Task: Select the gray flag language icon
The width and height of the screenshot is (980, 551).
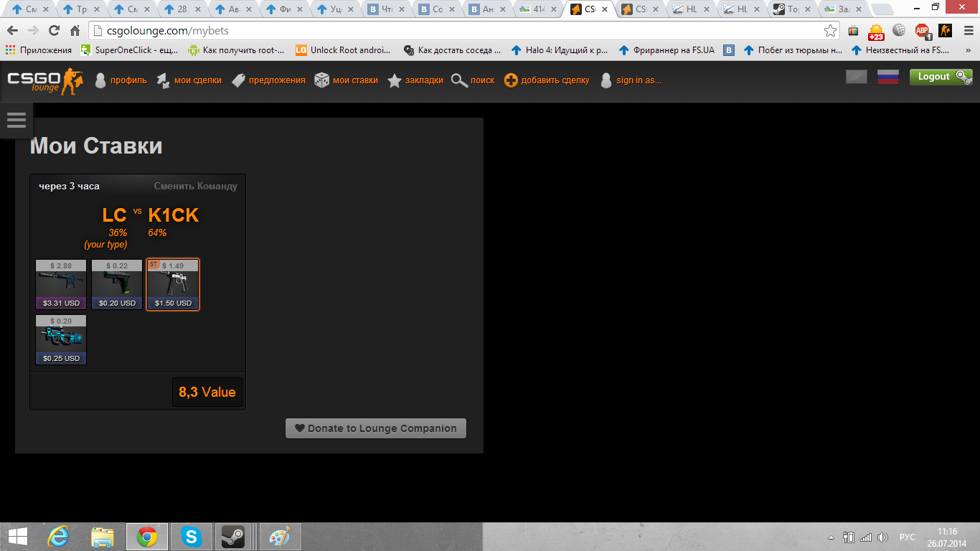Action: [857, 77]
